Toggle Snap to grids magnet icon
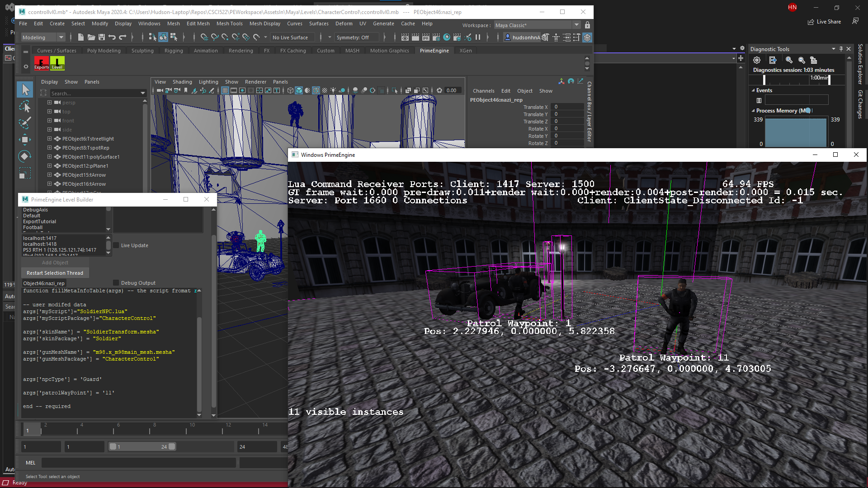The width and height of the screenshot is (868, 488). pos(204,38)
